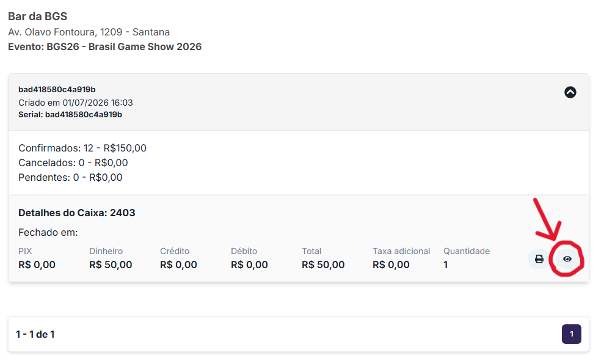Print the Caixa 2403 report

(539, 259)
